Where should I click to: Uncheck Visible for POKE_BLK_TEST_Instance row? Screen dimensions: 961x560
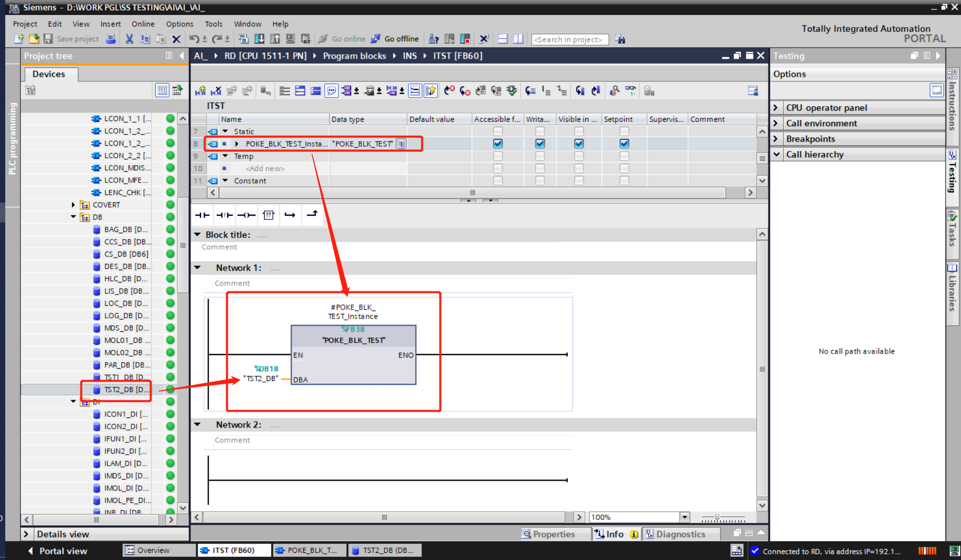[x=579, y=144]
